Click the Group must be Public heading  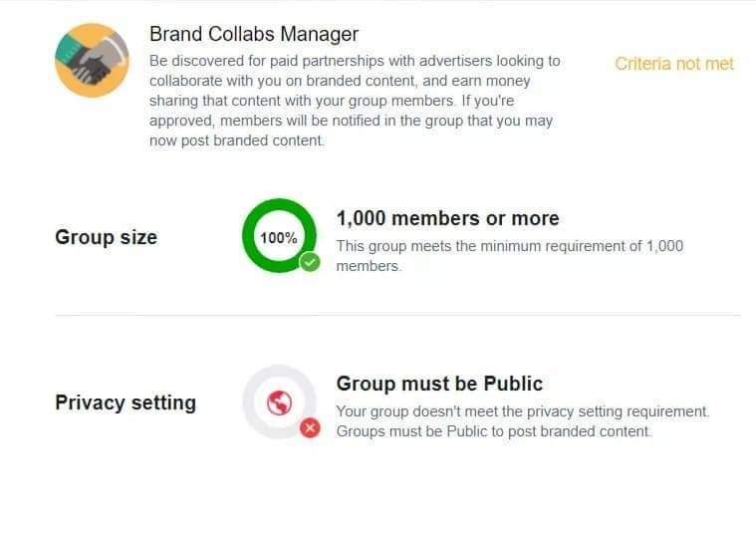coord(439,384)
